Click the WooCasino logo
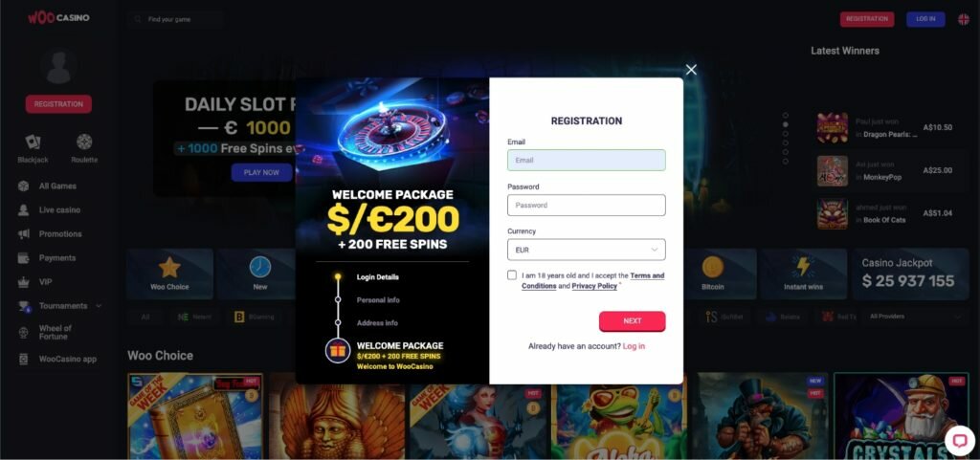The image size is (980, 460). tap(58, 18)
